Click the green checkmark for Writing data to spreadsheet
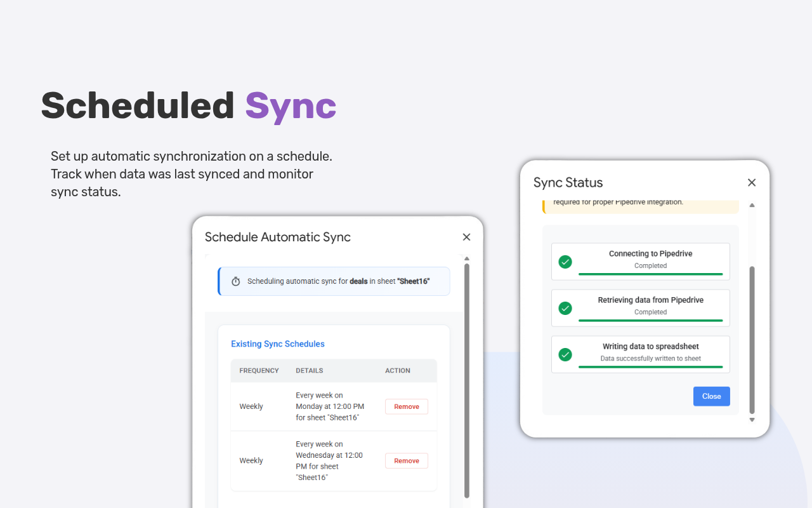The image size is (812, 508). [565, 354]
